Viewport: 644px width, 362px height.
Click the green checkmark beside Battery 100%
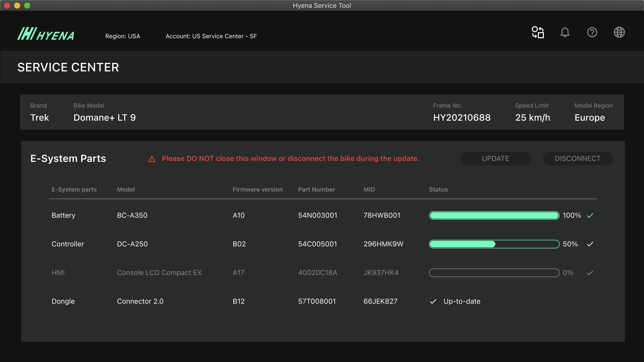(590, 215)
